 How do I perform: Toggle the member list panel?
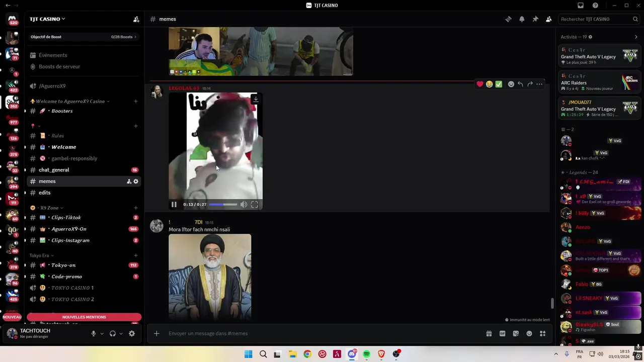coord(549,19)
